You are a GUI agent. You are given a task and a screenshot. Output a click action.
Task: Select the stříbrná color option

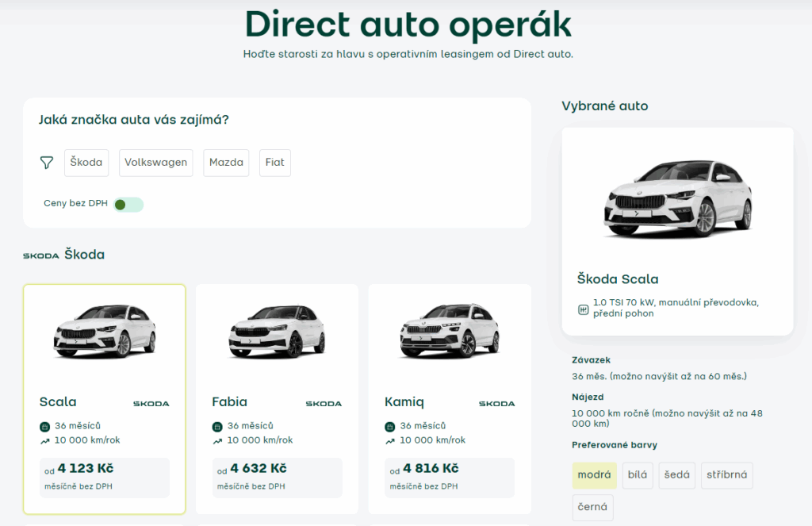point(726,475)
